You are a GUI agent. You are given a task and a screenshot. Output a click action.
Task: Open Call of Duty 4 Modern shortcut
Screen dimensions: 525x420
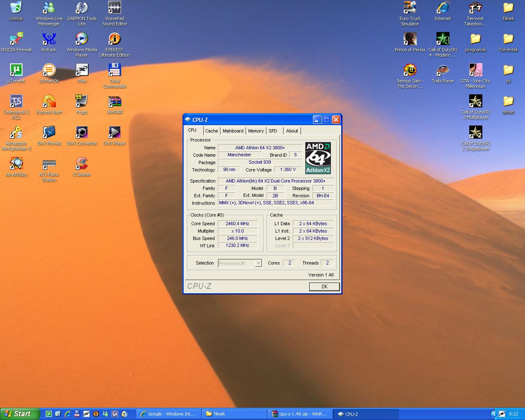click(443, 45)
